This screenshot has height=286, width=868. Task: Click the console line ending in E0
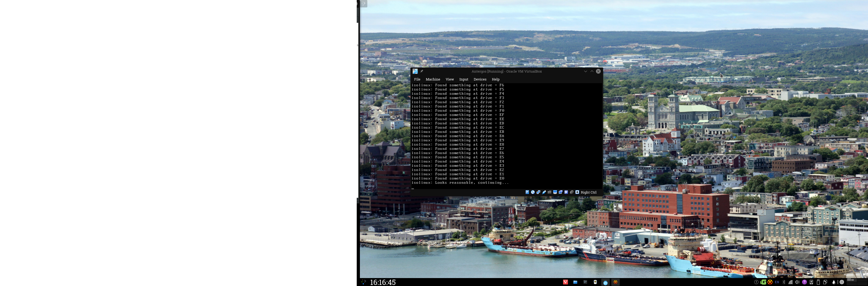click(x=458, y=178)
